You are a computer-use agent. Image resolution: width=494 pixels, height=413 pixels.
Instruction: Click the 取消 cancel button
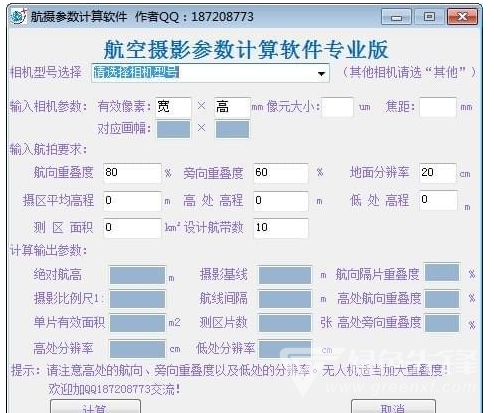(393, 407)
